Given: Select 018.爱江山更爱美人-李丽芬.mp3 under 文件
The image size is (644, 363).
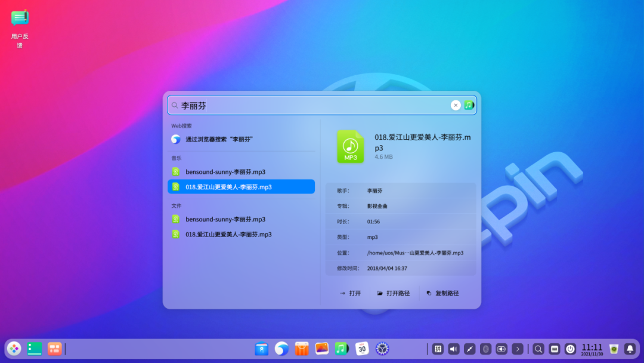Looking at the screenshot, I should pyautogui.click(x=241, y=234).
